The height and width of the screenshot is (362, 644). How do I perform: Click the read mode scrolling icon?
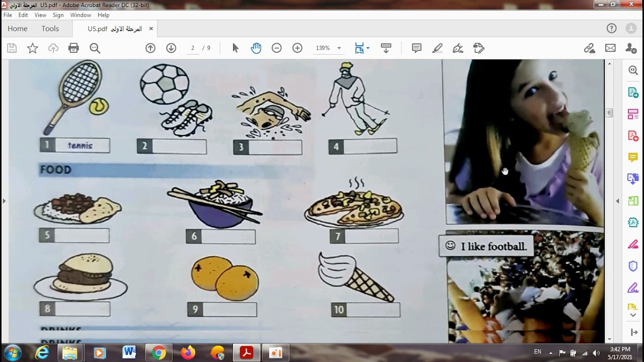coord(386,48)
